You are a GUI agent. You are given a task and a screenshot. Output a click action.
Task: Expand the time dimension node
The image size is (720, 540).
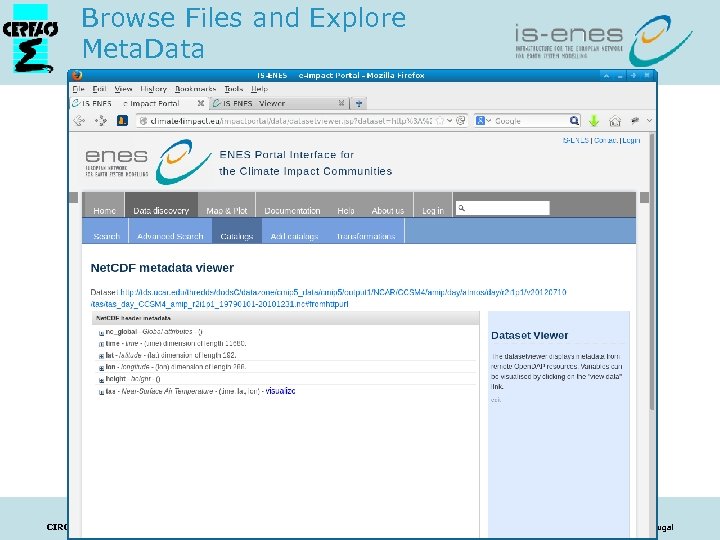tap(101, 344)
